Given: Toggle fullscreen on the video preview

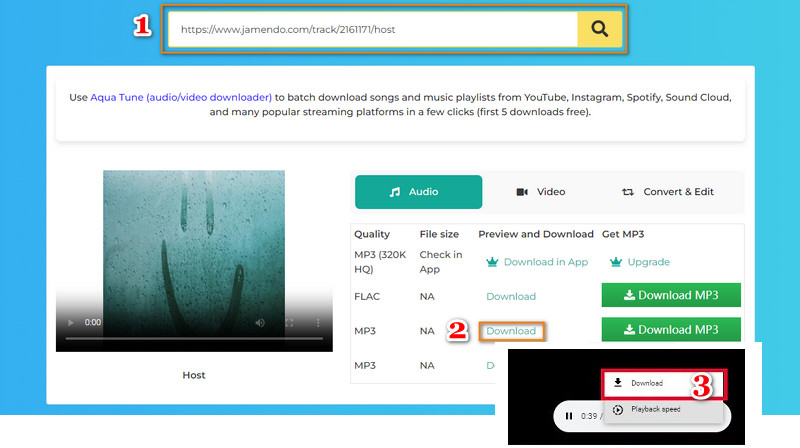Looking at the screenshot, I should click(289, 322).
